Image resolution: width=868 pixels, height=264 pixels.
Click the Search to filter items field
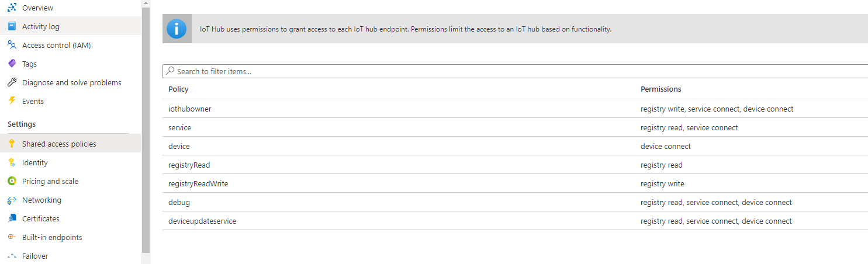pos(515,71)
